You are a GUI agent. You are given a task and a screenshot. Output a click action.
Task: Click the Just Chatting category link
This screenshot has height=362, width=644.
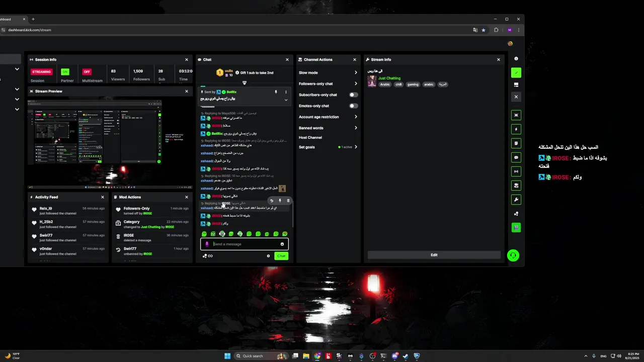[389, 78]
